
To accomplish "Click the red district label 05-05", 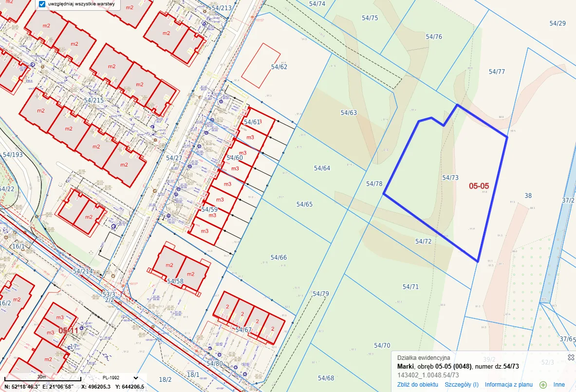I will point(479,186).
